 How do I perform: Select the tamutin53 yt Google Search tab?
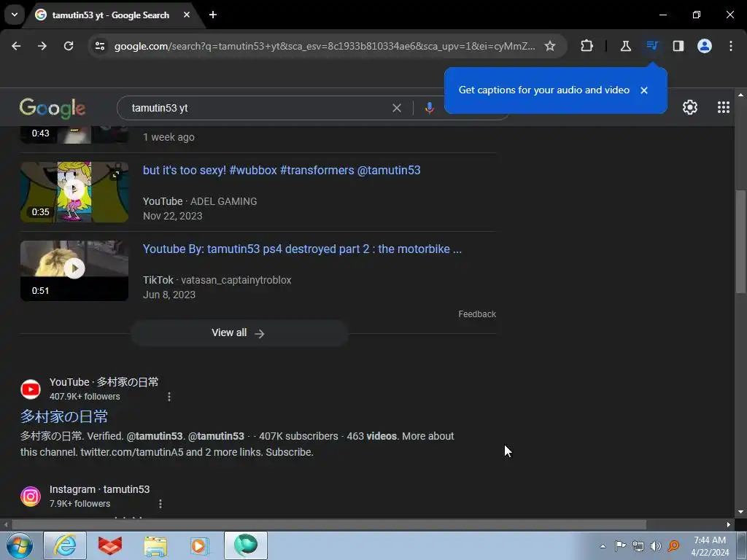tap(111, 15)
